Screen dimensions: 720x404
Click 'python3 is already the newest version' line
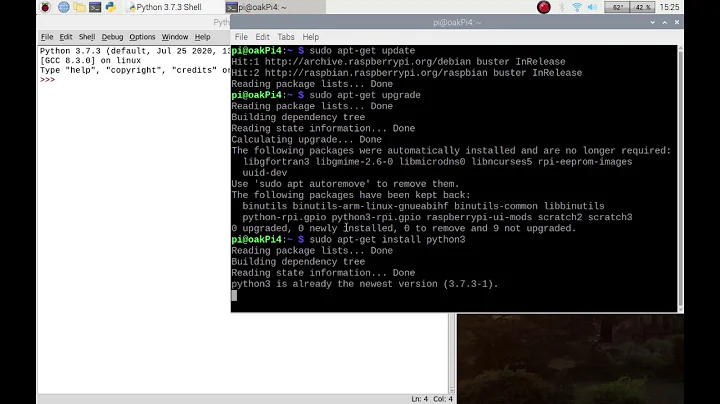click(365, 284)
